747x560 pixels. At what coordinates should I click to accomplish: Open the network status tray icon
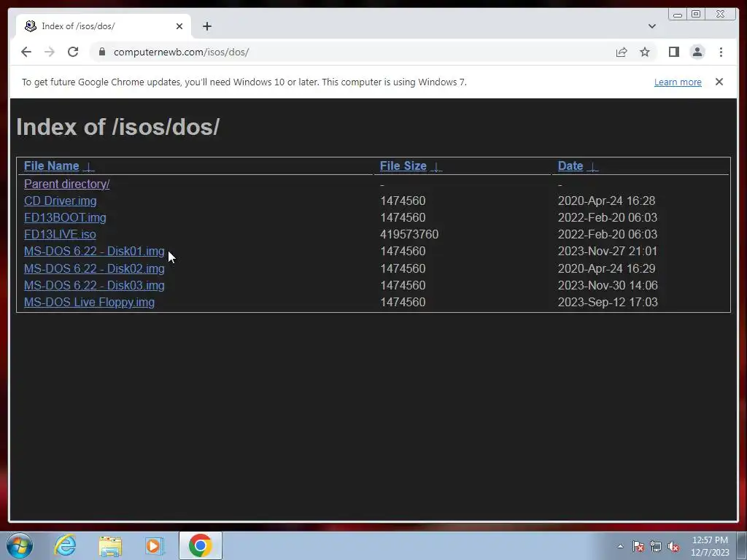(x=656, y=547)
